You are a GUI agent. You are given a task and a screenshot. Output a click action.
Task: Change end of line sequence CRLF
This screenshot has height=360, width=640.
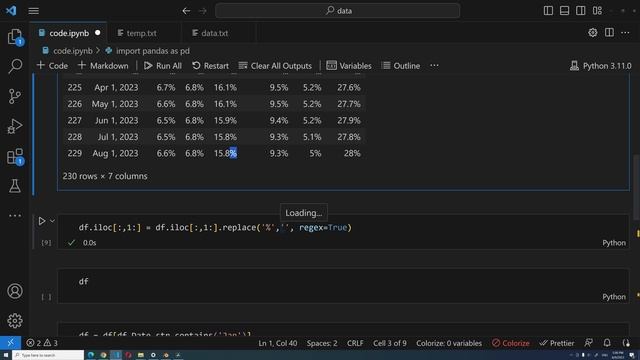coord(355,343)
